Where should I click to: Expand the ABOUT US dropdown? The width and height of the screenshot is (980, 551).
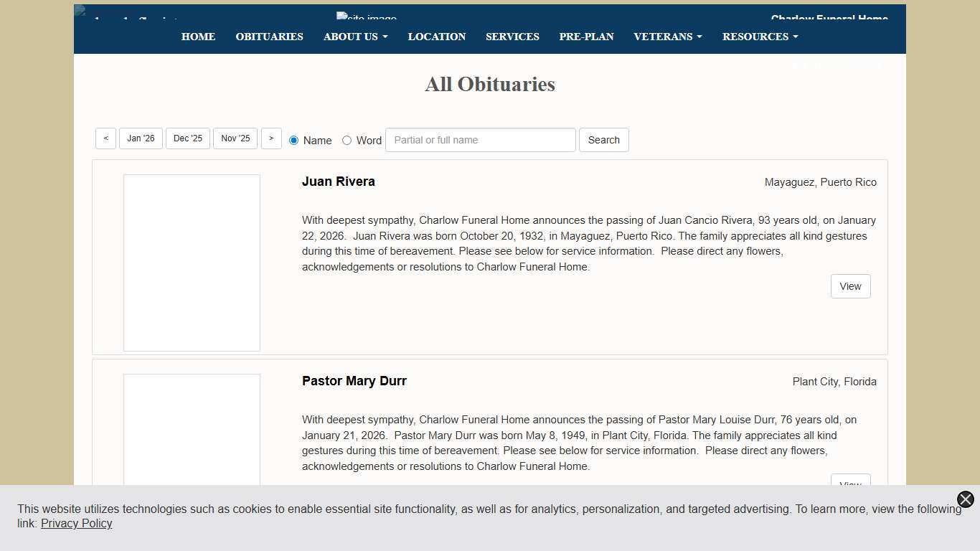tap(355, 37)
